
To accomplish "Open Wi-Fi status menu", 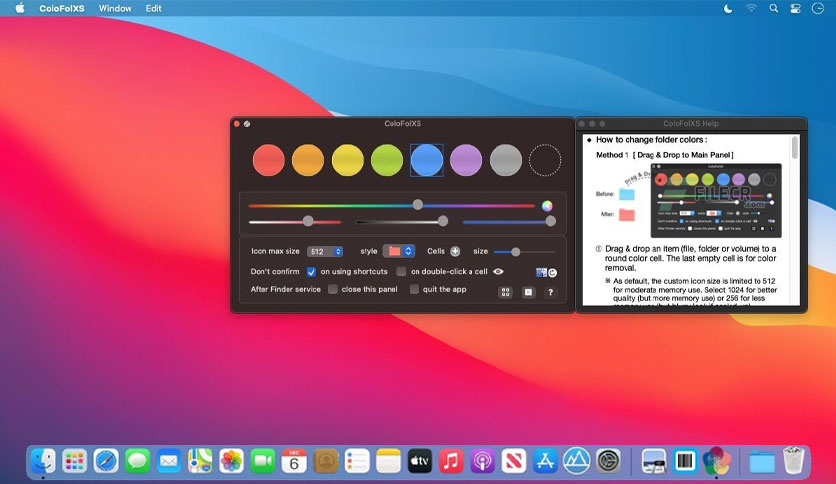I will tap(751, 9).
